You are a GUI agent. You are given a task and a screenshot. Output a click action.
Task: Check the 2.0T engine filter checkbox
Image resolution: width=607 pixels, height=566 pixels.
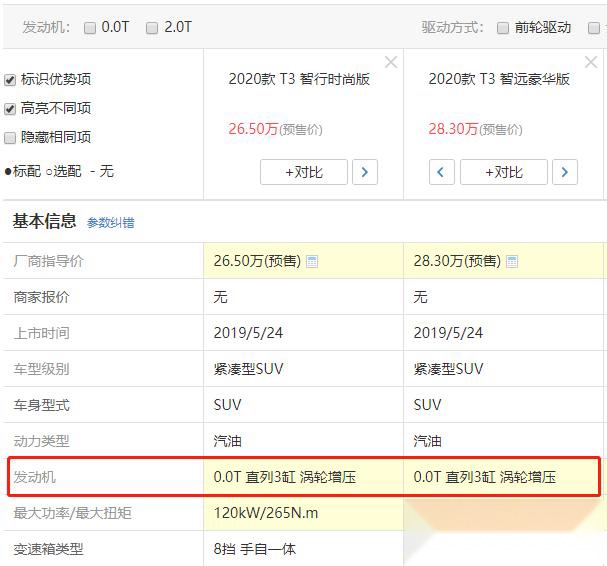click(x=152, y=28)
